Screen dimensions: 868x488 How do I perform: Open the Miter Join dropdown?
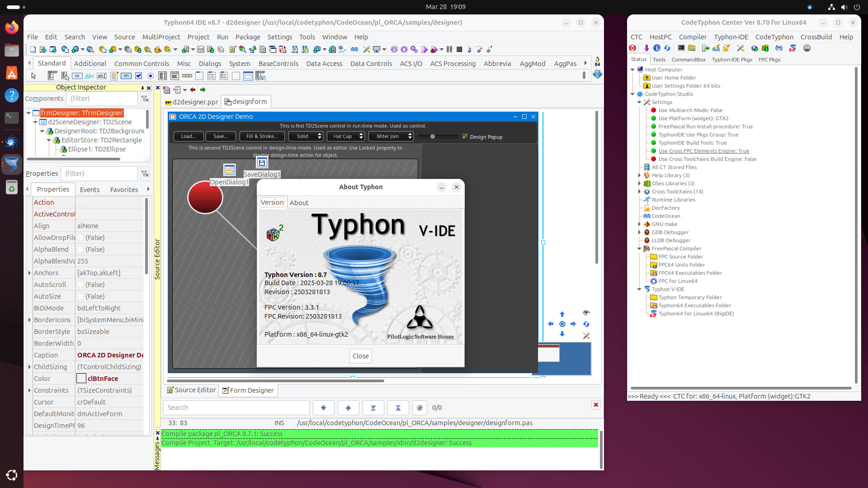(391, 136)
